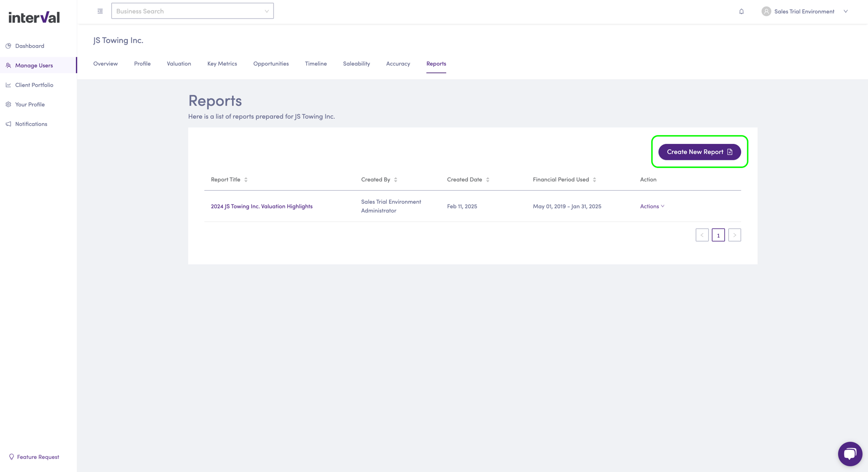The width and height of the screenshot is (868, 472).
Task: Open the chat support bubble
Action: click(850, 453)
